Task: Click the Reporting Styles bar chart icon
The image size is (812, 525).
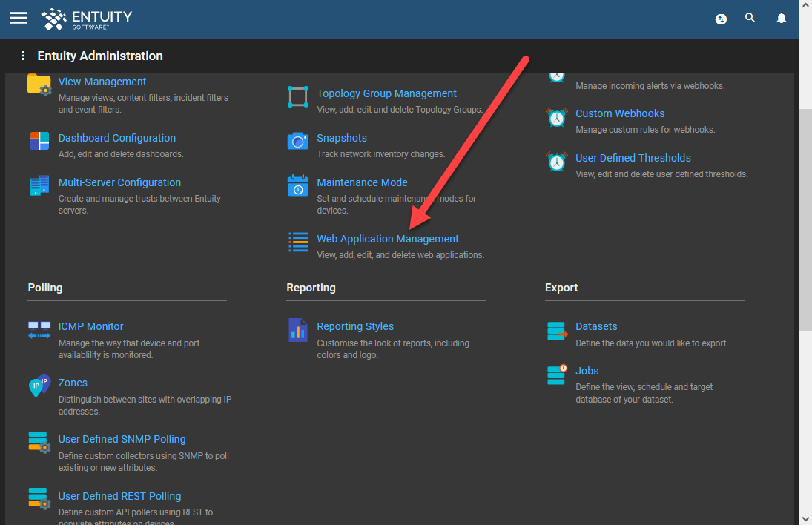Action: click(x=297, y=329)
